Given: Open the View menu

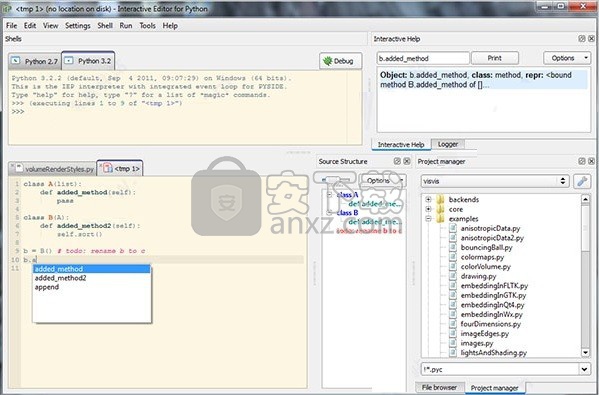Looking at the screenshot, I should tap(50, 26).
